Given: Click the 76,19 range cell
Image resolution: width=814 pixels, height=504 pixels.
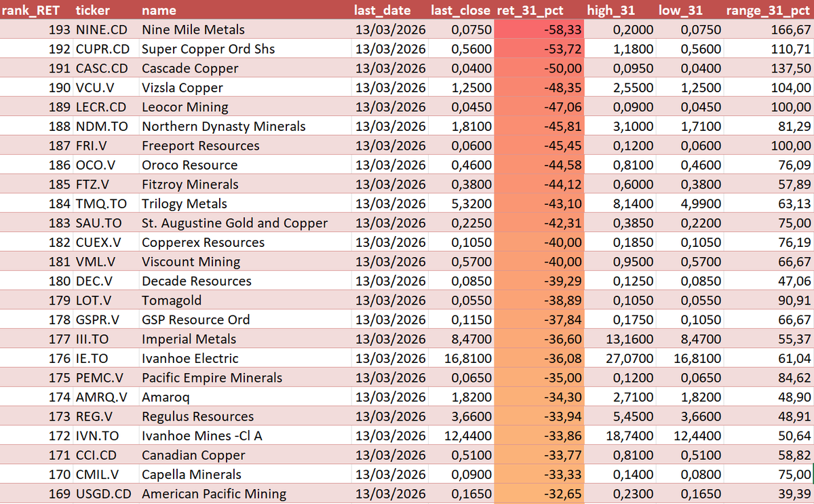Looking at the screenshot, I should pyautogui.click(x=769, y=242).
